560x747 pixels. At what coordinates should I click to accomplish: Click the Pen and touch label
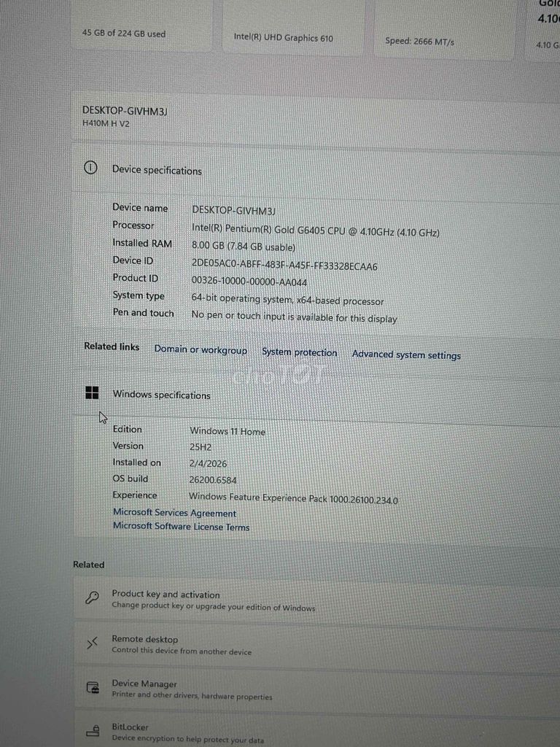pos(144,313)
